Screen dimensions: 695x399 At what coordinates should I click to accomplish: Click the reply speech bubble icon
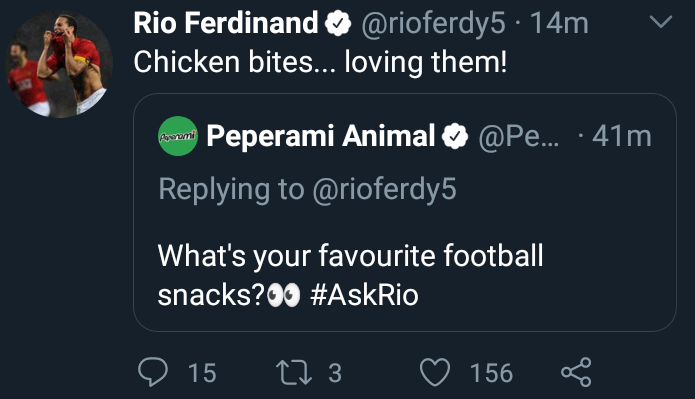153,372
